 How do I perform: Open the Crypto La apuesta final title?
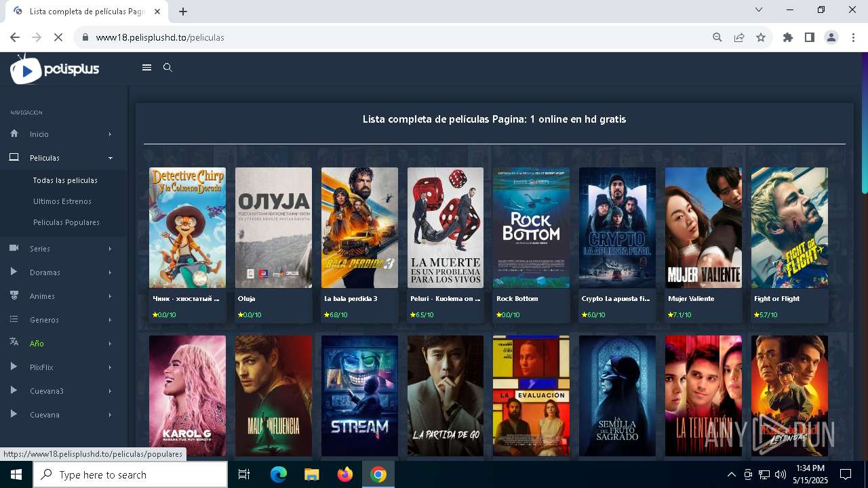tap(616, 298)
